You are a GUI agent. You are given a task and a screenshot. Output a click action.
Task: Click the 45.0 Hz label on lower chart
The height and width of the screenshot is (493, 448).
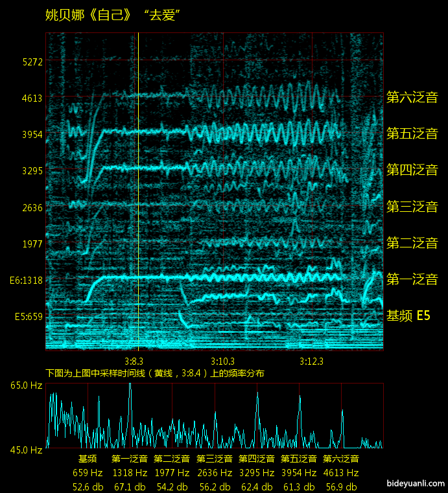pyautogui.click(x=26, y=449)
